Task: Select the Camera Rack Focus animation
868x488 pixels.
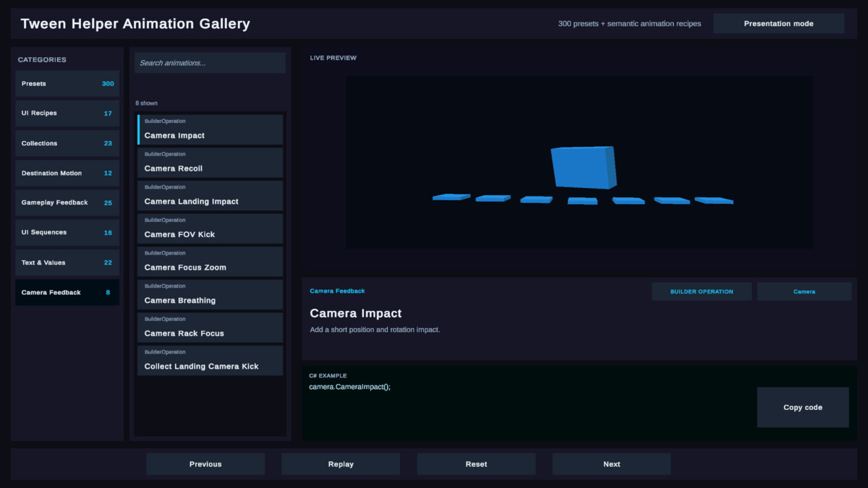Action: pos(210,328)
